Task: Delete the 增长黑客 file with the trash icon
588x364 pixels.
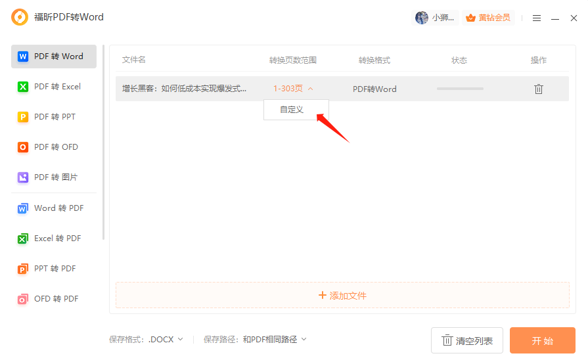Action: click(539, 89)
